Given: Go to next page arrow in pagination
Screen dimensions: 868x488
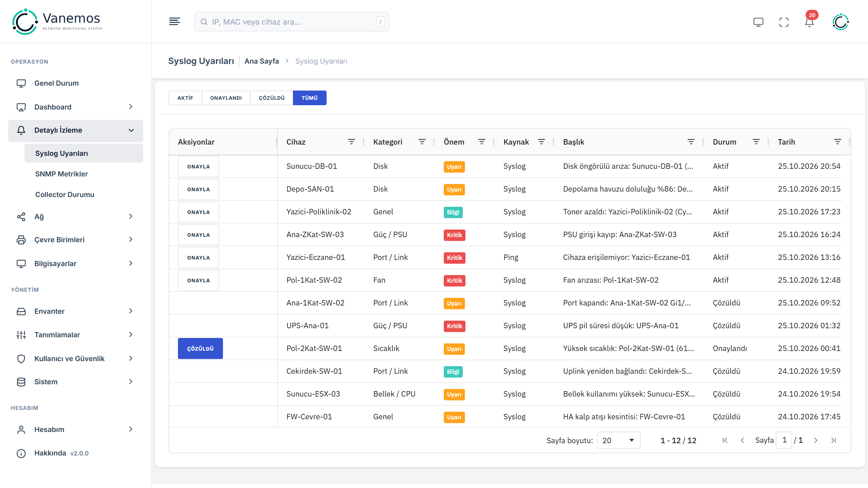Looking at the screenshot, I should (816, 440).
